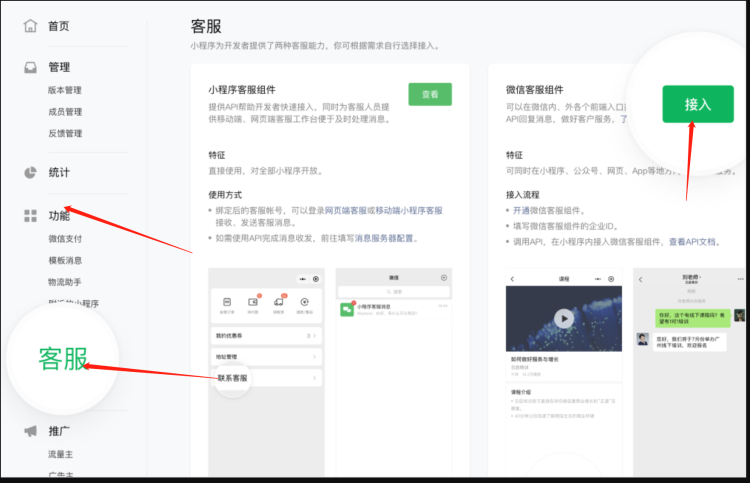Select 客服 in the sidebar
This screenshot has width=750, height=483.
point(63,359)
